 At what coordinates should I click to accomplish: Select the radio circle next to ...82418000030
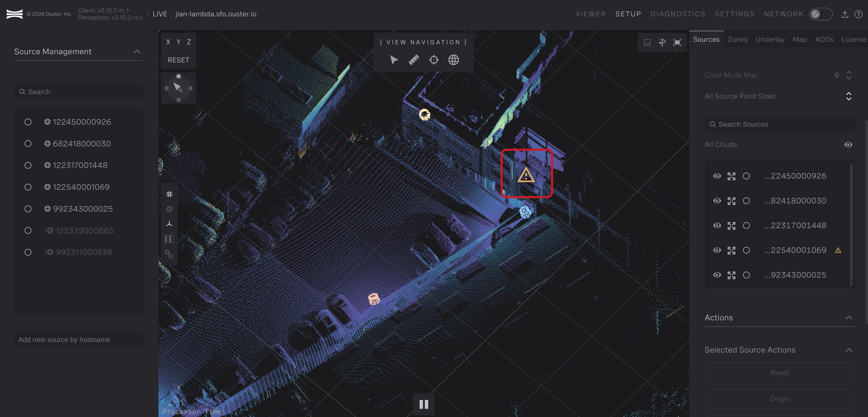pyautogui.click(x=746, y=201)
